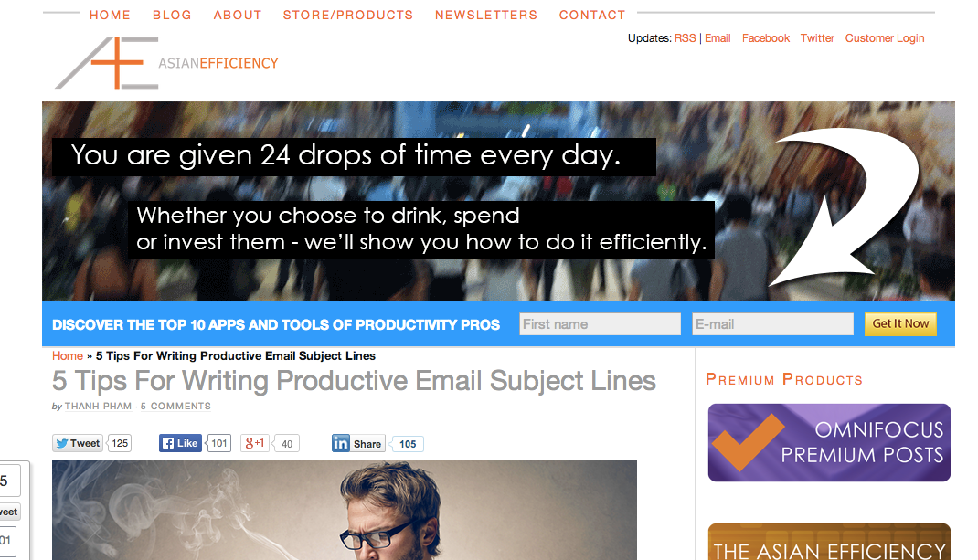View author Thanh Pham's page
978x560 pixels.
coord(98,406)
